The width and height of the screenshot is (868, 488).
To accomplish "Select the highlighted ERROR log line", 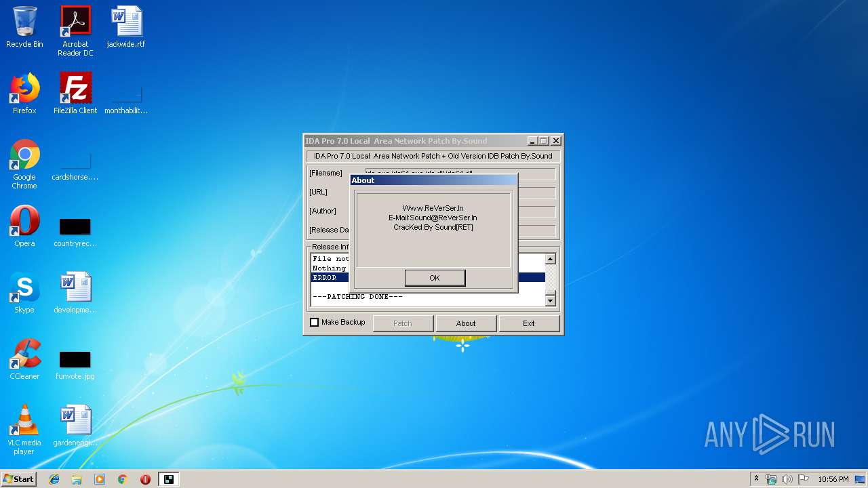I will point(428,278).
